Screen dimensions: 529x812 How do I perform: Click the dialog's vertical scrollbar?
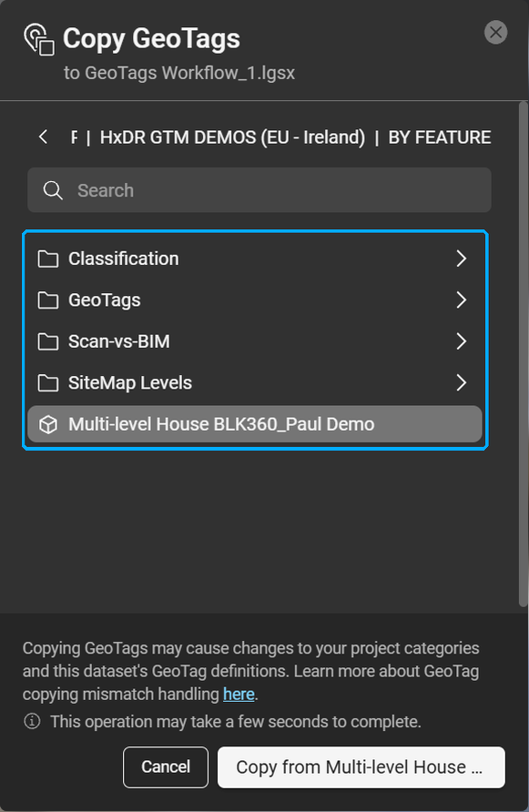(x=523, y=354)
